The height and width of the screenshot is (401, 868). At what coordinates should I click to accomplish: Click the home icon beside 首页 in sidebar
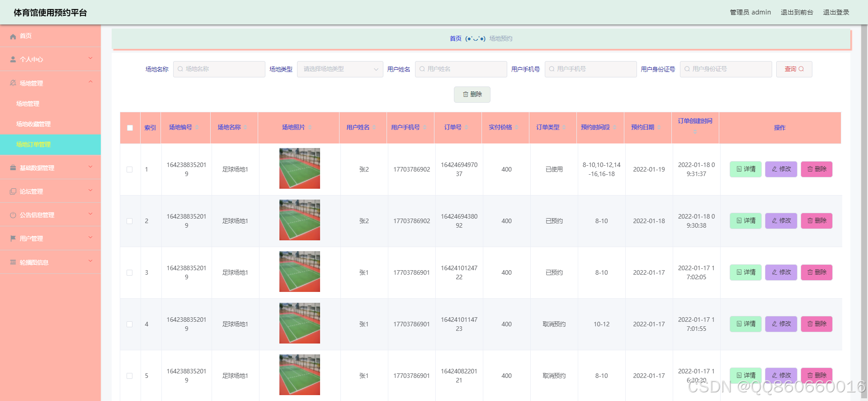click(13, 36)
